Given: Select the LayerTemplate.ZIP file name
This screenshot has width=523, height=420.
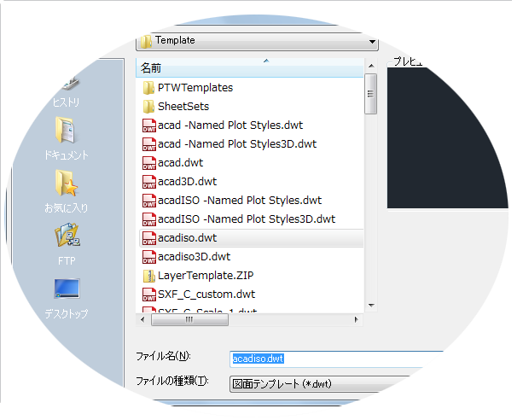Looking at the screenshot, I should click(x=206, y=276).
